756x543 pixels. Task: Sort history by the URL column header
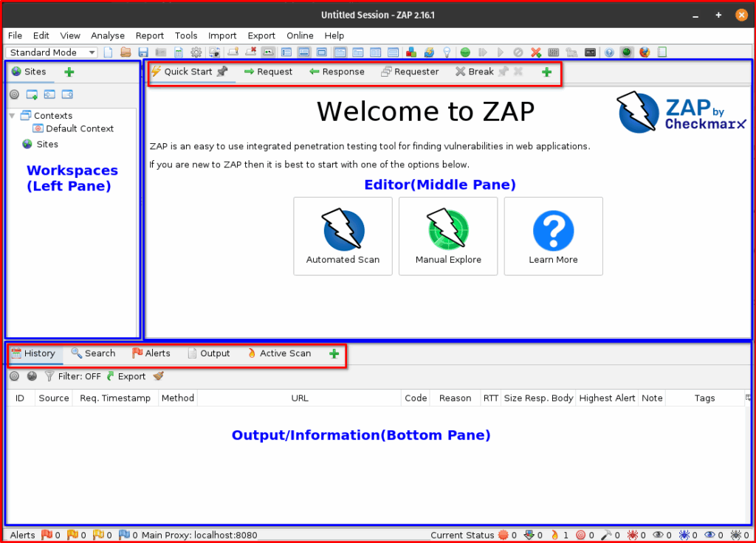click(x=300, y=398)
